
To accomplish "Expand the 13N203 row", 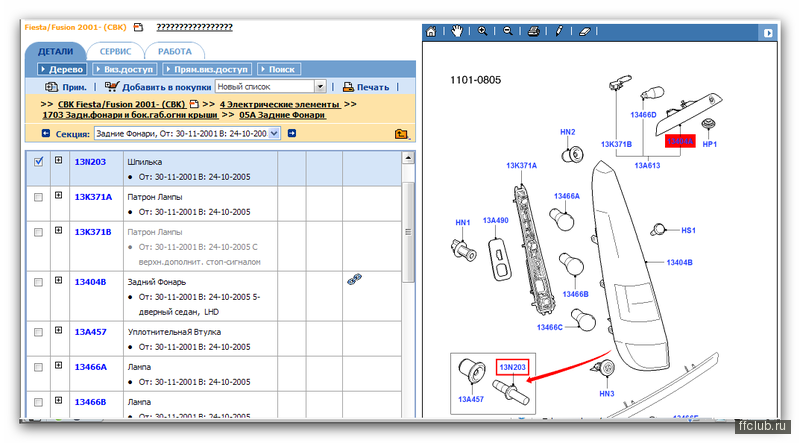I will point(59,160).
